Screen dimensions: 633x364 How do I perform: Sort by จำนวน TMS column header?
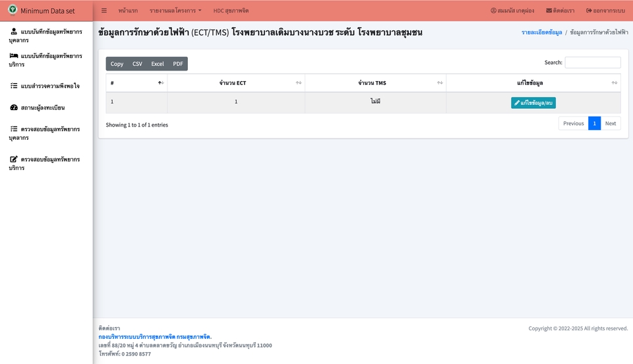(375, 82)
